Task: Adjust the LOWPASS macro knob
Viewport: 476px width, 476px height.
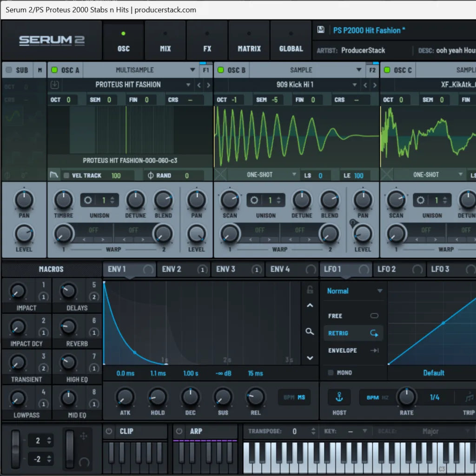Action: 18,399
